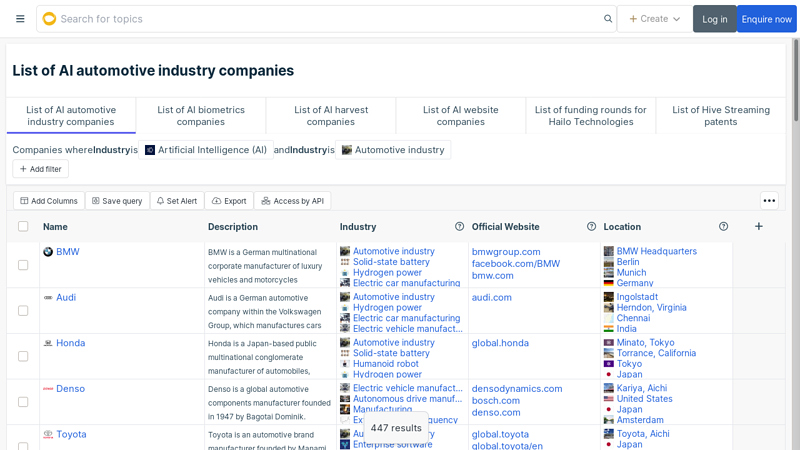Screen dimensions: 800x450
Task: Check the Honda row checkbox
Action: click(x=23, y=356)
